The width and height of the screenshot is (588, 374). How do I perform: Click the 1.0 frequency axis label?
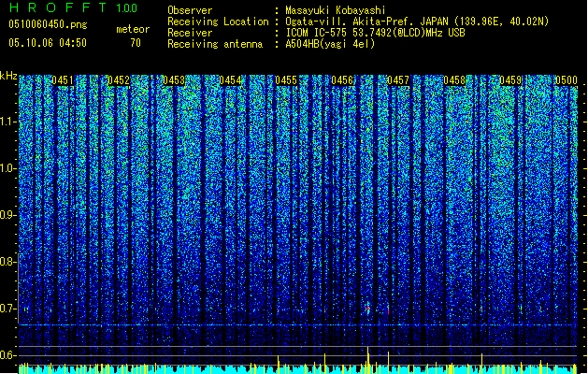click(x=7, y=168)
